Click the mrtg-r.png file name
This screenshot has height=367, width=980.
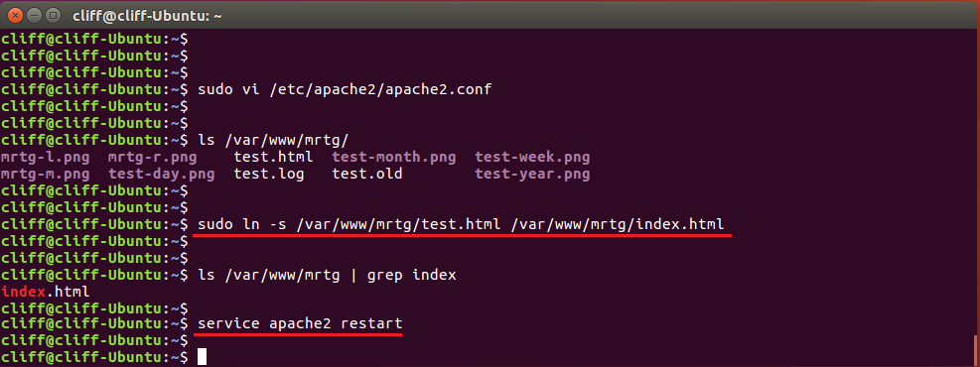pyautogui.click(x=153, y=158)
